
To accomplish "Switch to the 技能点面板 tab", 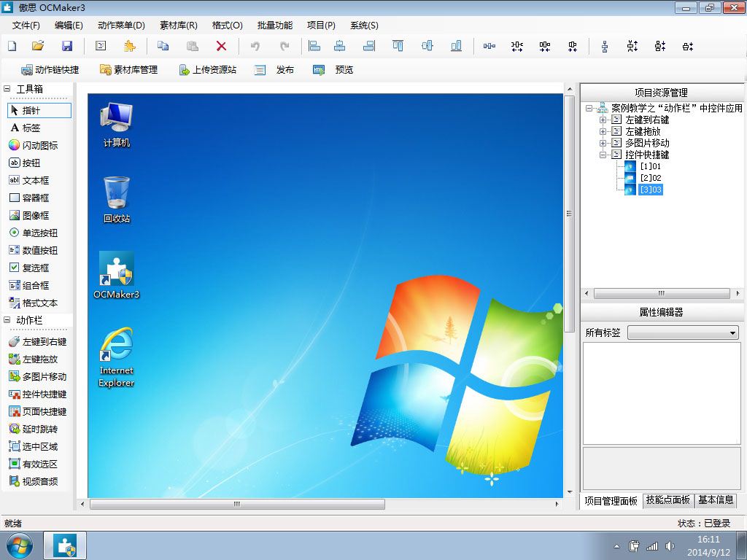I will 668,500.
